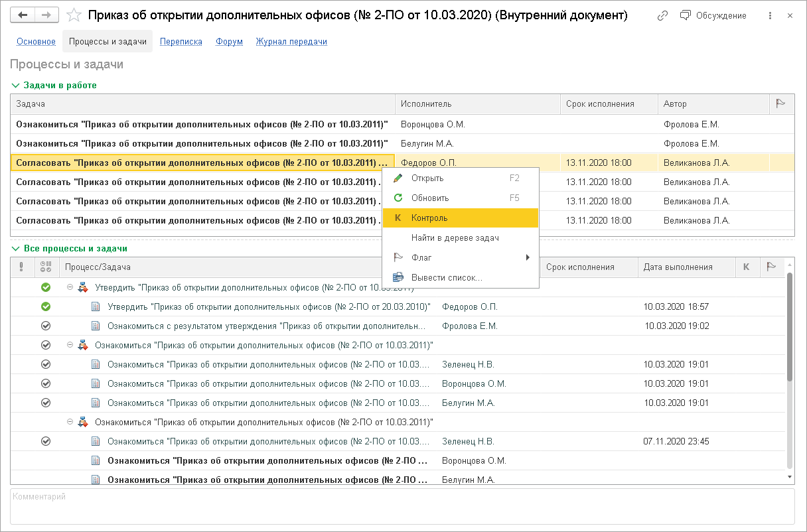Click into the Комментарий text field
This screenshot has width=807, height=532.
(402, 507)
